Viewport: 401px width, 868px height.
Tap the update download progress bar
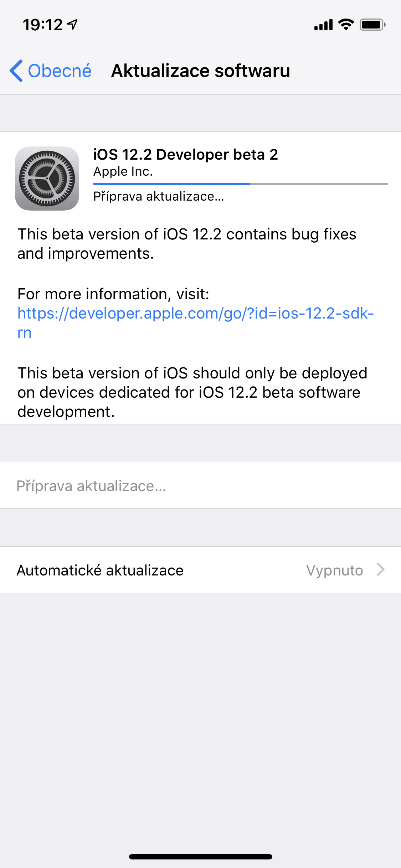click(x=240, y=184)
